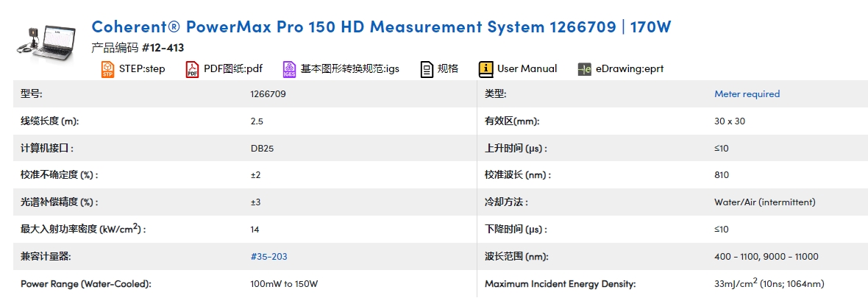The height and width of the screenshot is (298, 868).
Task: Click the 下降时间 (μs) label
Action: coord(516,230)
